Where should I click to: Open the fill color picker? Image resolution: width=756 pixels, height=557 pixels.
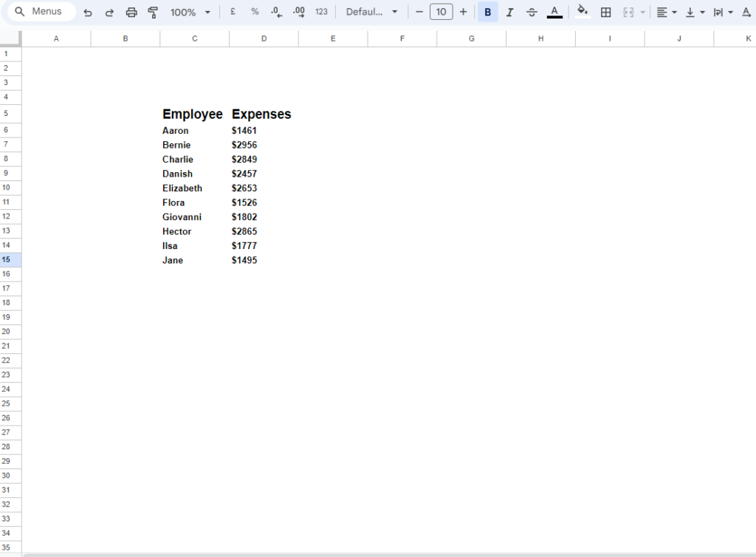pos(583,12)
